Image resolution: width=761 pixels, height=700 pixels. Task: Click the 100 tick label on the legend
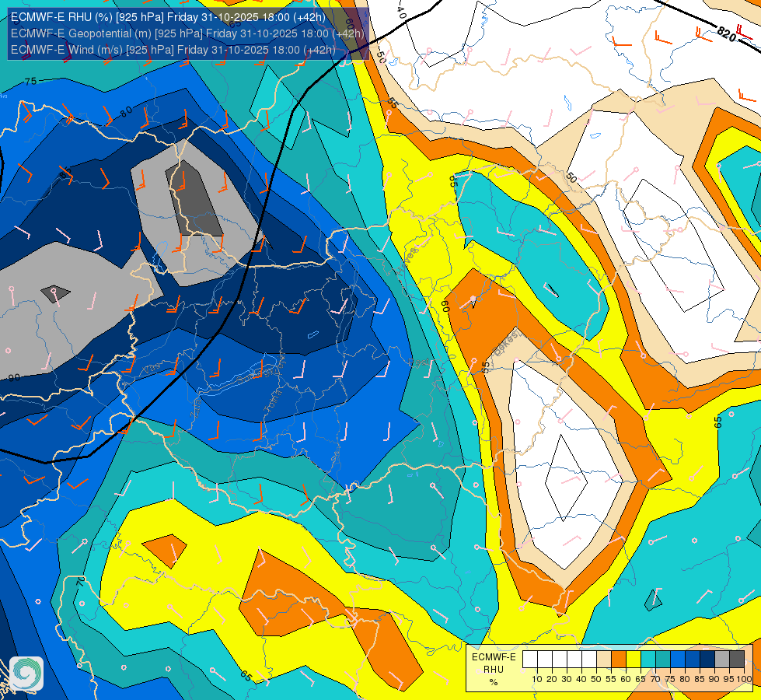tap(744, 679)
